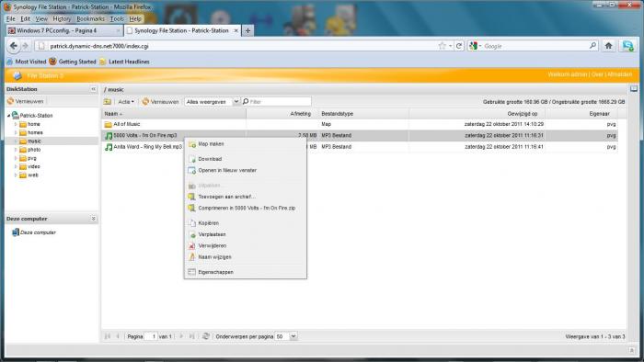The height and width of the screenshot is (362, 644).
Task: Go to the last page pager icon
Action: pyautogui.click(x=191, y=336)
